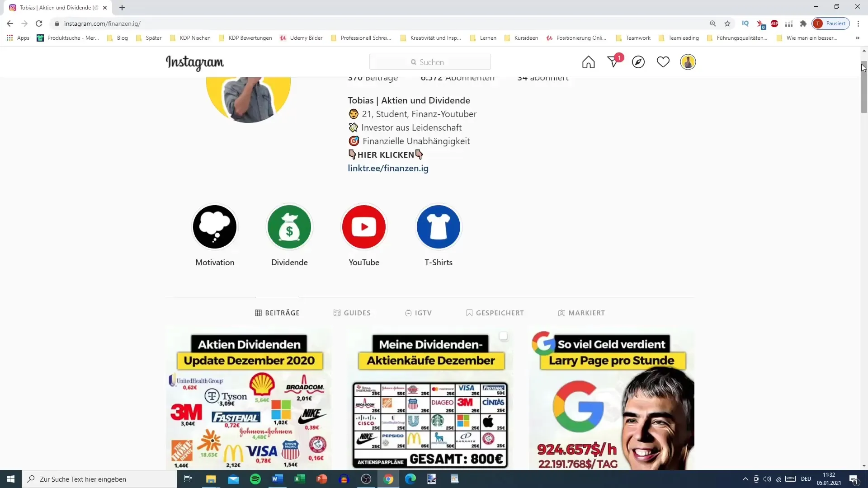Switch to the BEITRÄGE tab
Screen dimensions: 868x488
(x=277, y=313)
